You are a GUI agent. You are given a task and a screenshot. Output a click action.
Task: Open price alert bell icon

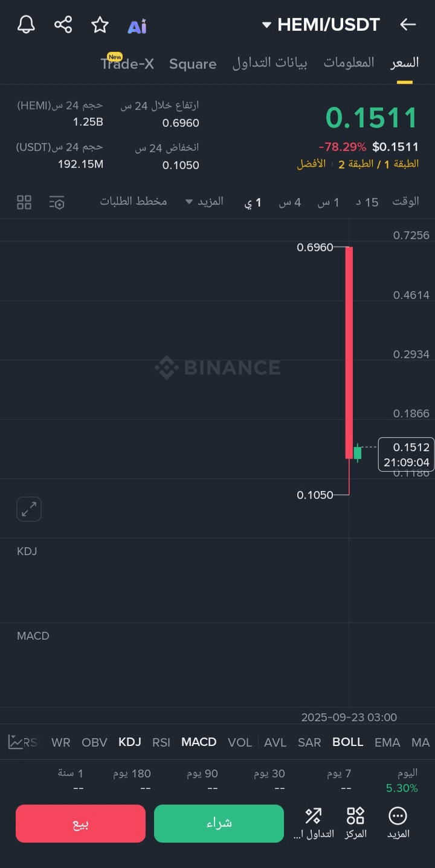[26, 25]
